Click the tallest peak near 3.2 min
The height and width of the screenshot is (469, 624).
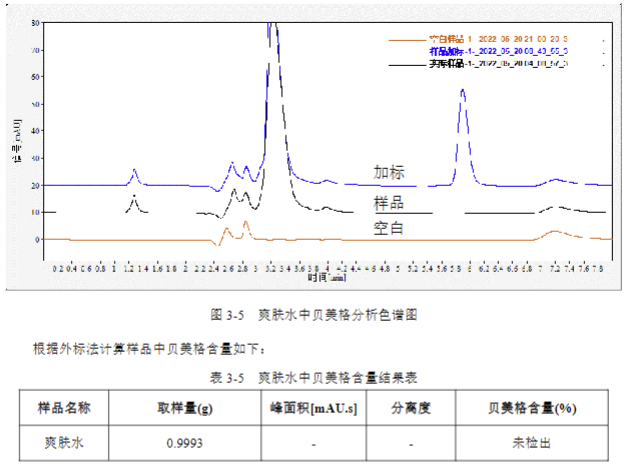tap(273, 40)
